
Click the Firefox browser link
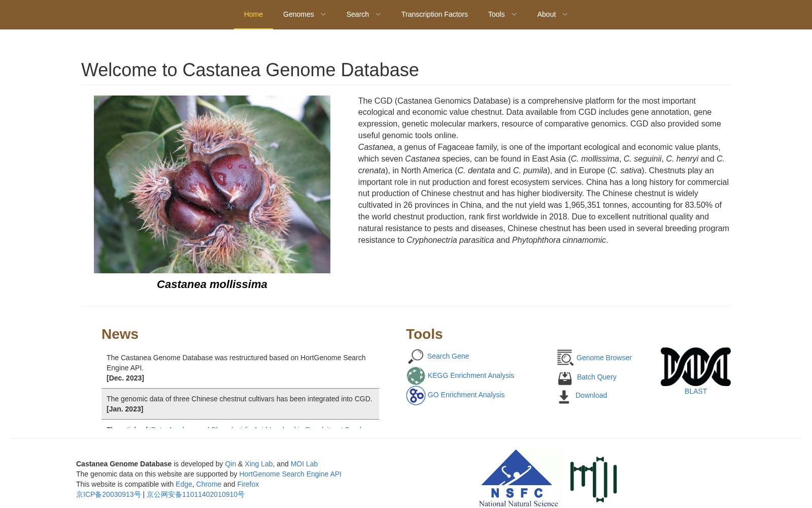(x=248, y=484)
